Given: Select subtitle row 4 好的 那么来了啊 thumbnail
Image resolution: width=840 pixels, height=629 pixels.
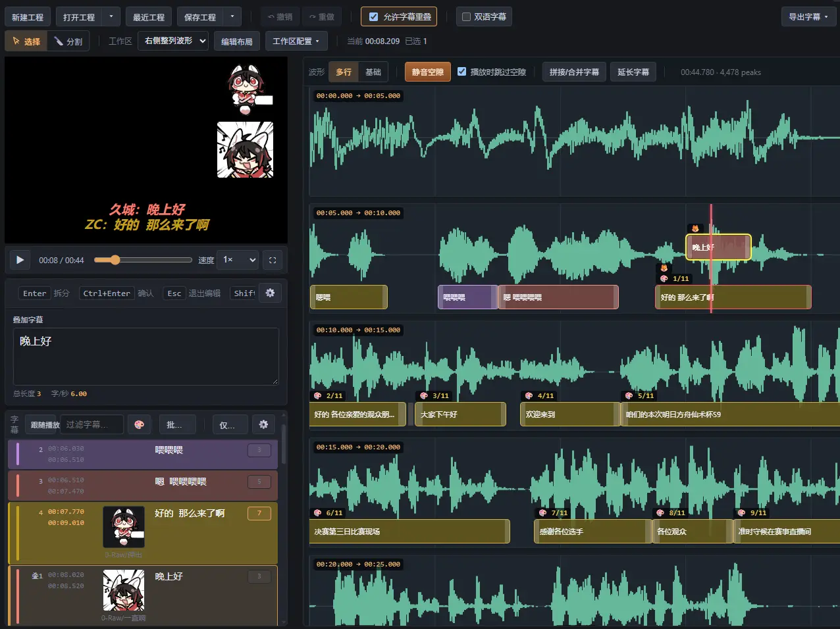Looking at the screenshot, I should tap(124, 526).
